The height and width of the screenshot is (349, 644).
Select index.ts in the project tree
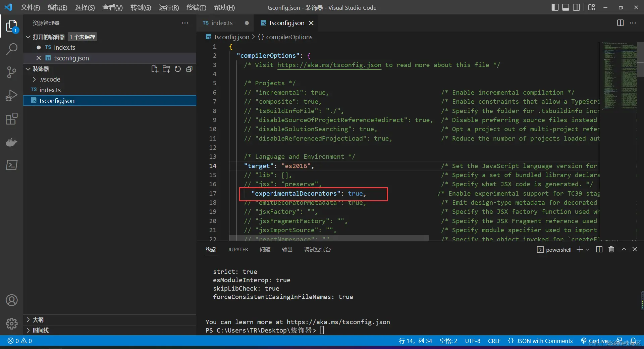pyautogui.click(x=110, y=90)
